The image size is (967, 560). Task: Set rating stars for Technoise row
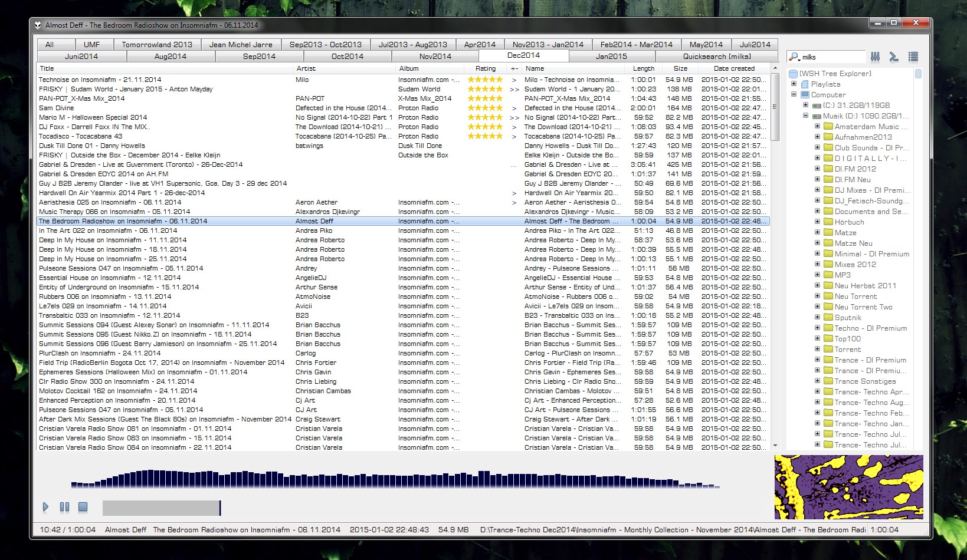485,80
